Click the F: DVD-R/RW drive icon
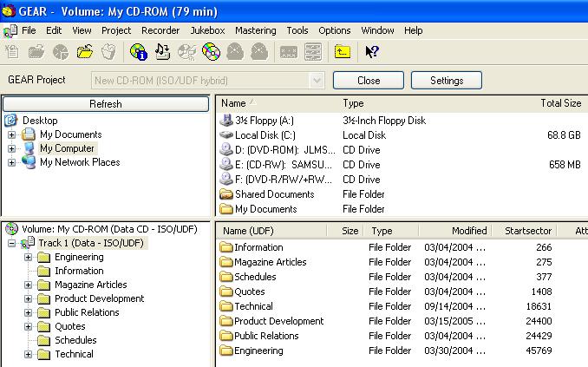Viewport: 588px width, 367px height. tap(226, 179)
